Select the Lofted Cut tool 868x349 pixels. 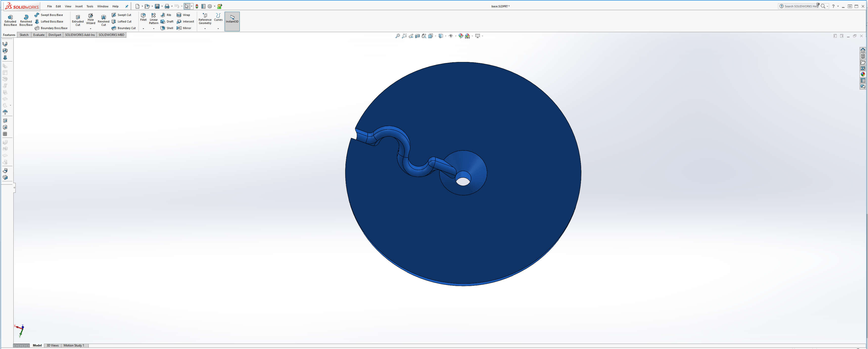point(122,21)
